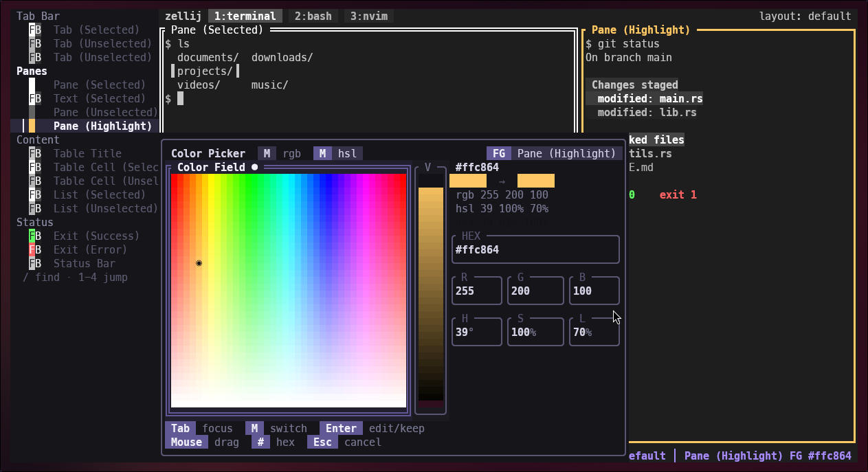Click the F swatch of Tab (Selected)
This screenshot has width=868, height=472.
(32, 30)
